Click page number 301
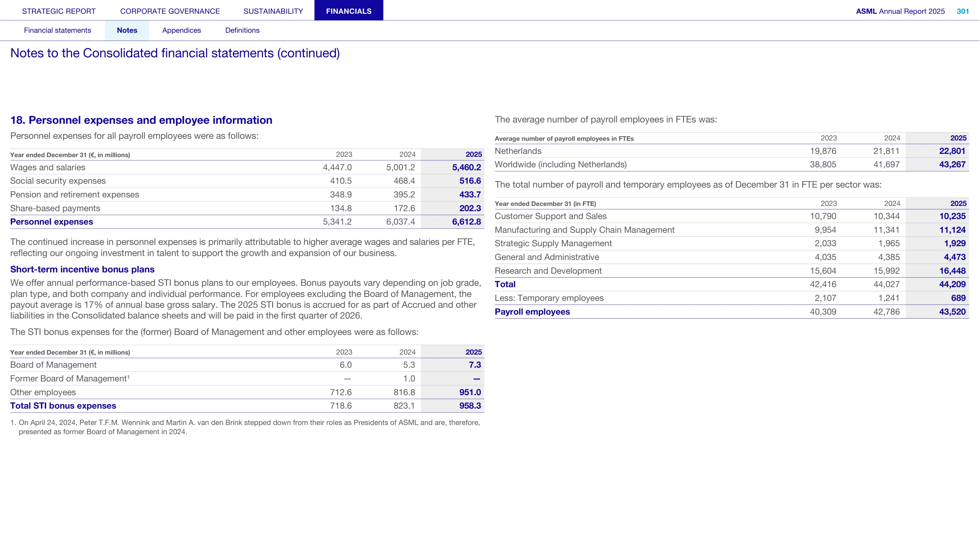This screenshot has width=980, height=552. pyautogui.click(x=963, y=11)
